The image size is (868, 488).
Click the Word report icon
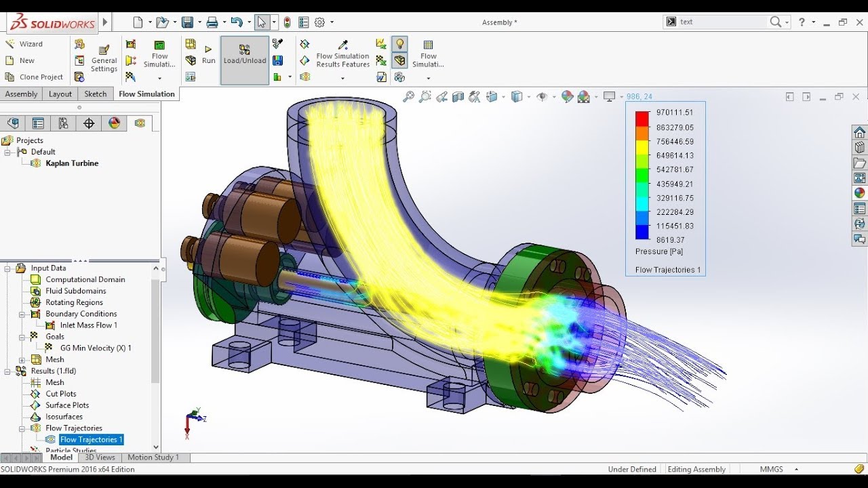coord(381,77)
